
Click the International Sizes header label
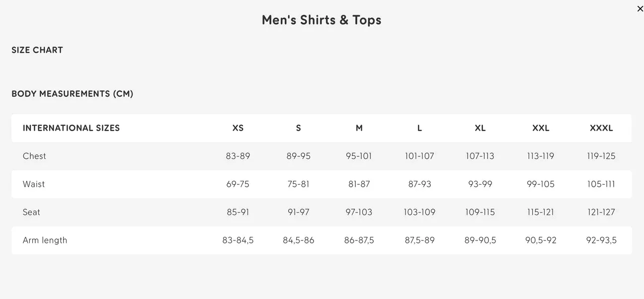tap(71, 128)
